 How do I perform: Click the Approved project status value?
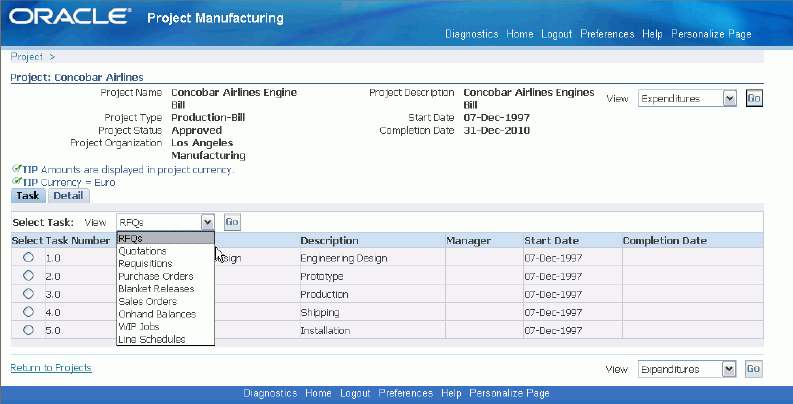coord(196,130)
